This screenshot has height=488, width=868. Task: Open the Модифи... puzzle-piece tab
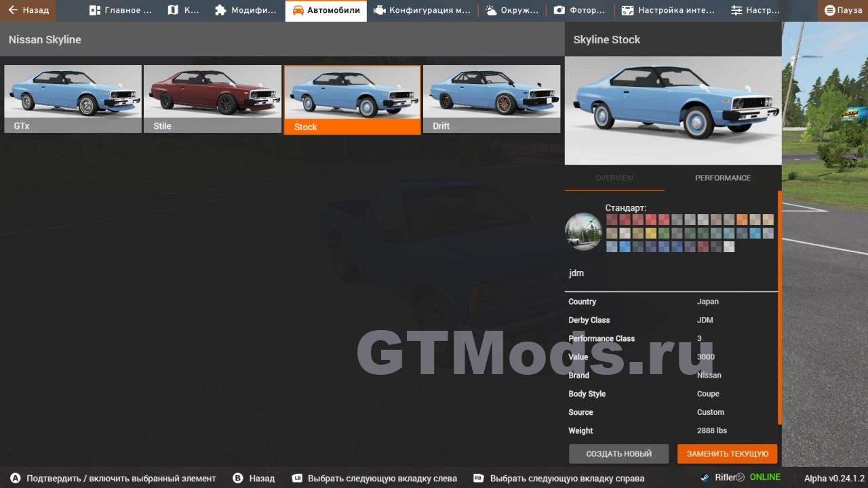[x=245, y=10]
